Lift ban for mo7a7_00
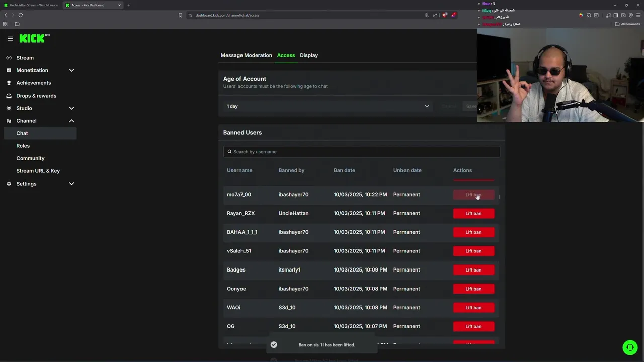The image size is (644, 362). [473, 195]
